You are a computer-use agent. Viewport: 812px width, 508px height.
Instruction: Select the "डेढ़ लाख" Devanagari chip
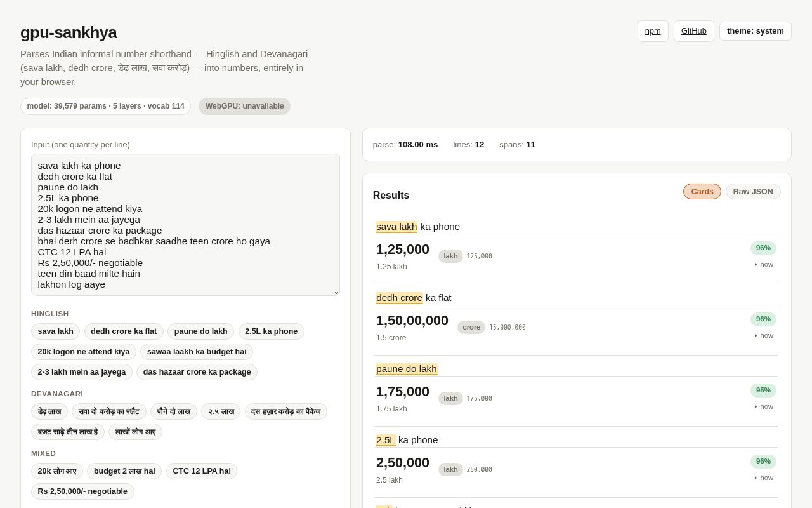[x=49, y=411]
